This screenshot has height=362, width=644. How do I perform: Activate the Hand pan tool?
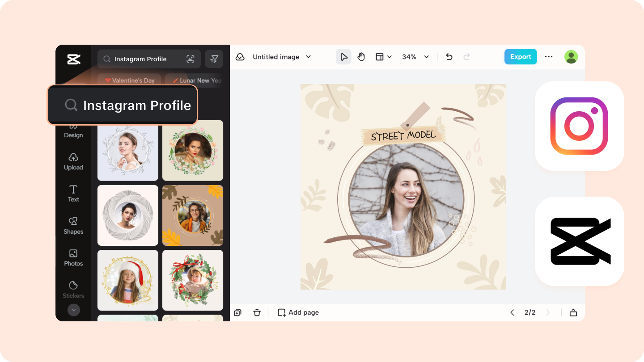[x=361, y=57]
